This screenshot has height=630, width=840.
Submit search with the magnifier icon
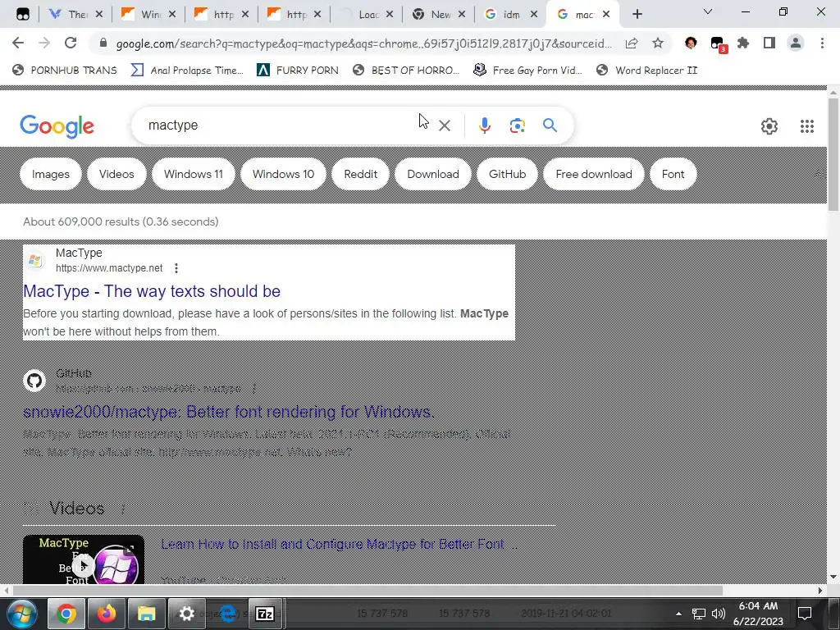click(x=550, y=126)
